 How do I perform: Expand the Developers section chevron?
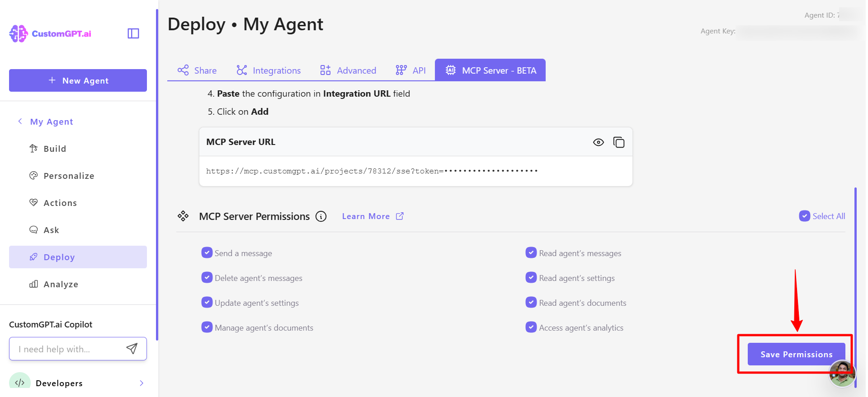tap(142, 383)
